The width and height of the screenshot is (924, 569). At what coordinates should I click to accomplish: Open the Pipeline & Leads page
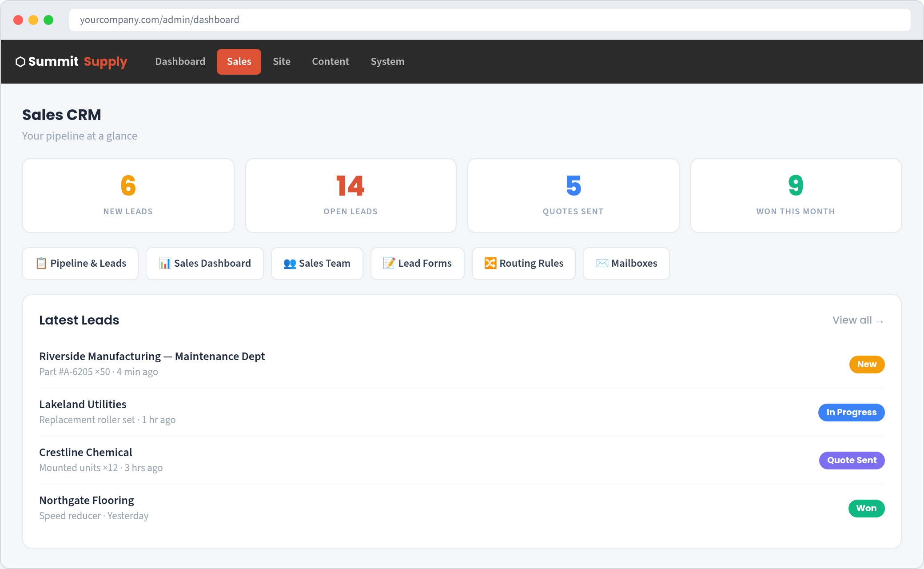click(x=80, y=264)
